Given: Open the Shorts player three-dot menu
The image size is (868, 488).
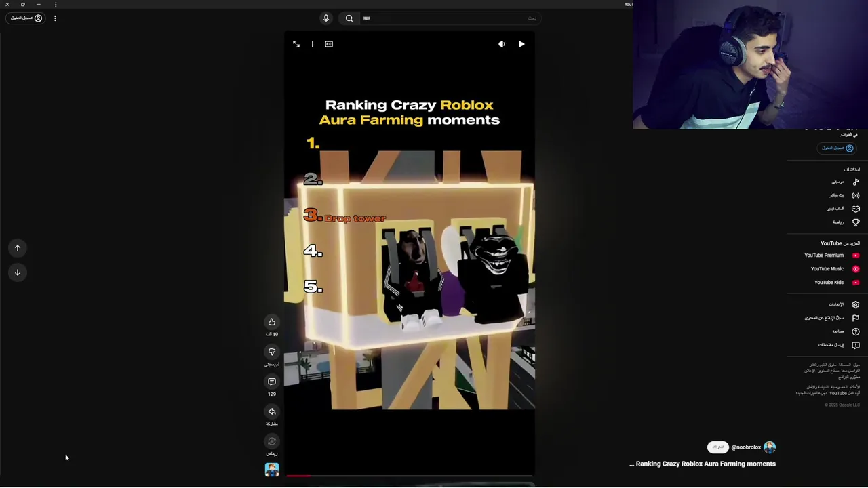Looking at the screenshot, I should [313, 44].
